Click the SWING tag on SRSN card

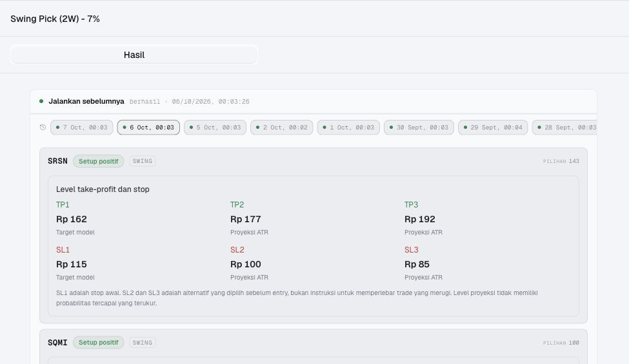pyautogui.click(x=143, y=161)
